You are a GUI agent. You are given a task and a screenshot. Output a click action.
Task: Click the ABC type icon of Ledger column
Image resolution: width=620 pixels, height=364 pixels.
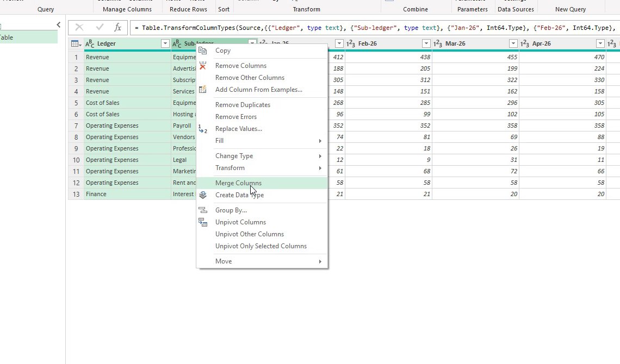pos(90,44)
